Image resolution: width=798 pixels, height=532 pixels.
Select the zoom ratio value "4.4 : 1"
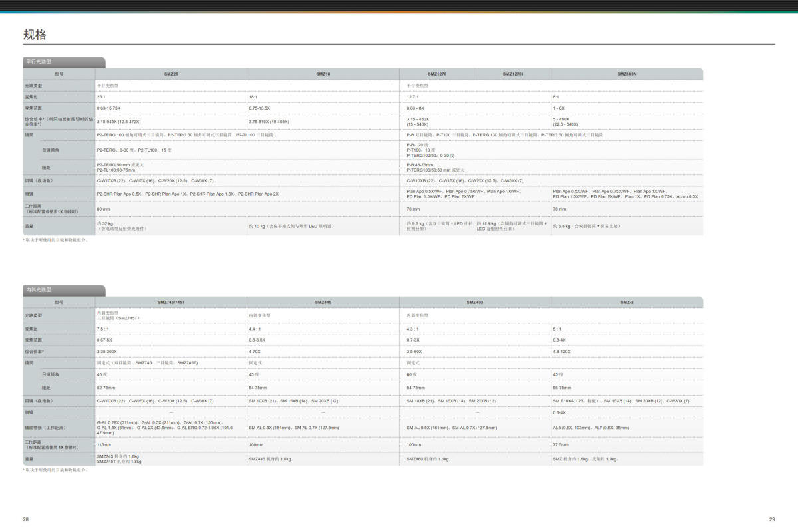click(x=255, y=329)
